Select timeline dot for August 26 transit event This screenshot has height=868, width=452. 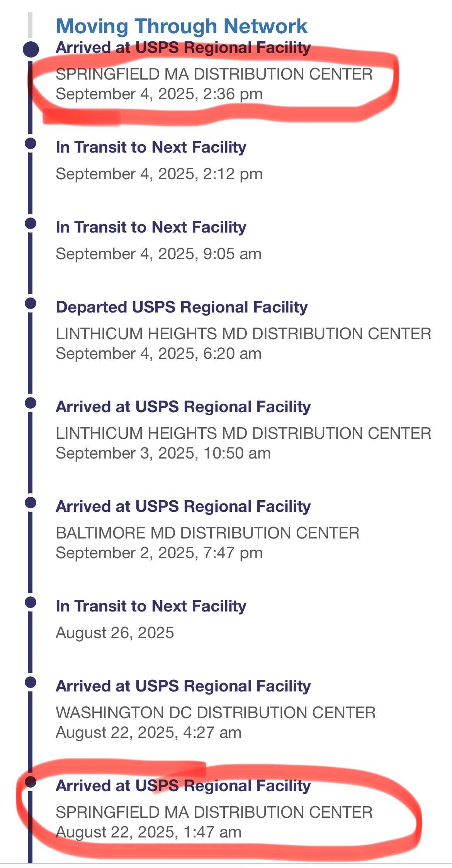click(x=31, y=602)
